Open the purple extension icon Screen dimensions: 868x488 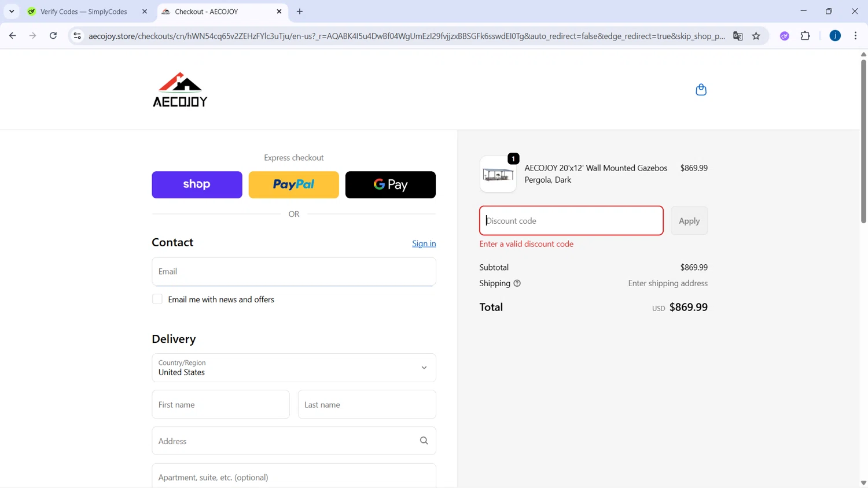785,36
